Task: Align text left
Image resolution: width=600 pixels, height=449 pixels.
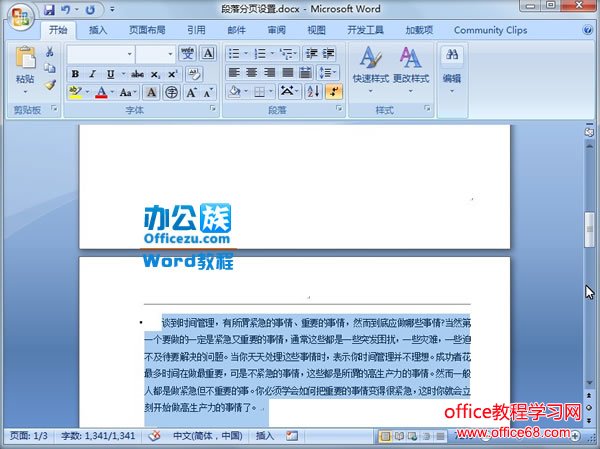Action: [234, 72]
